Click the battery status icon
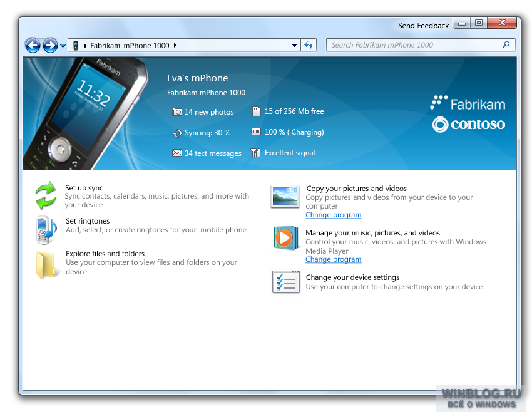Image resolution: width=532 pixels, height=419 pixels. [256, 132]
